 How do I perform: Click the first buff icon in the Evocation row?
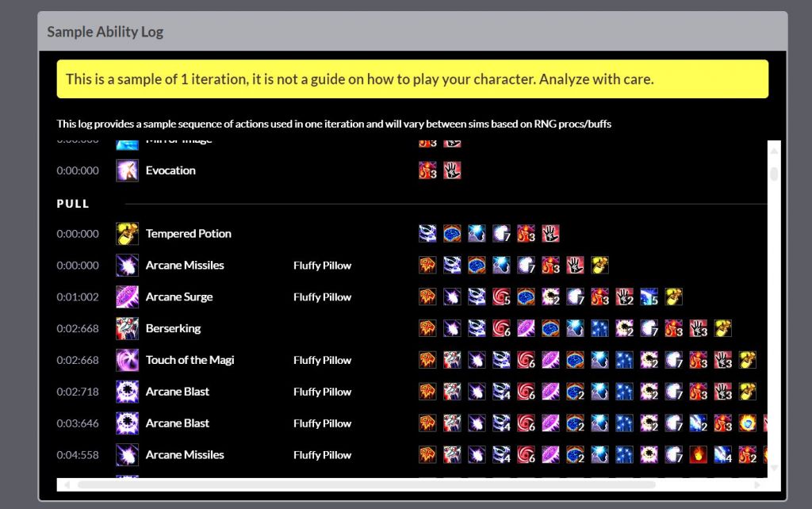point(427,170)
